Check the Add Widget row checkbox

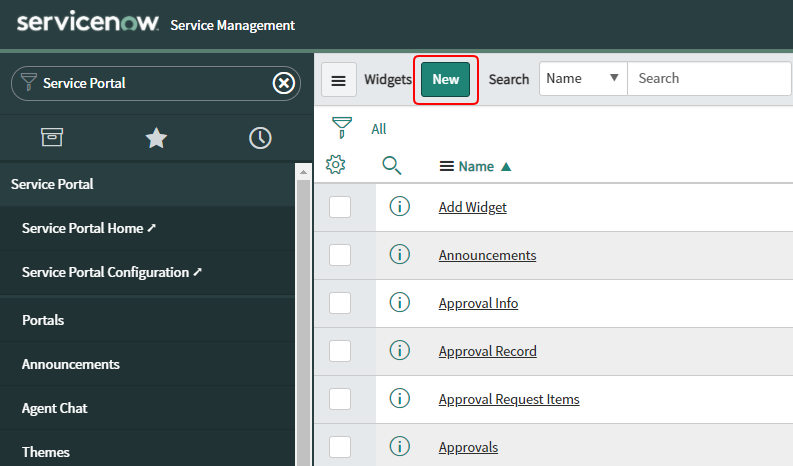tap(340, 207)
